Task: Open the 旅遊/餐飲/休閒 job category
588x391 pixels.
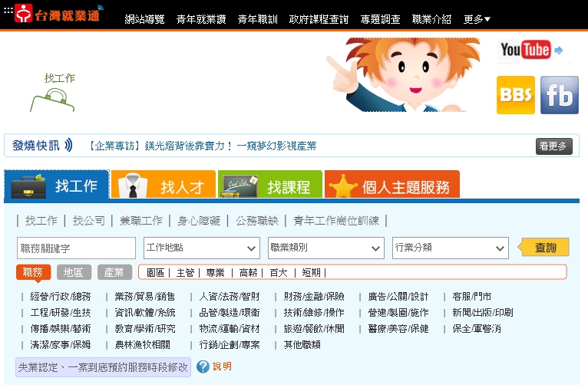Action: point(314,329)
